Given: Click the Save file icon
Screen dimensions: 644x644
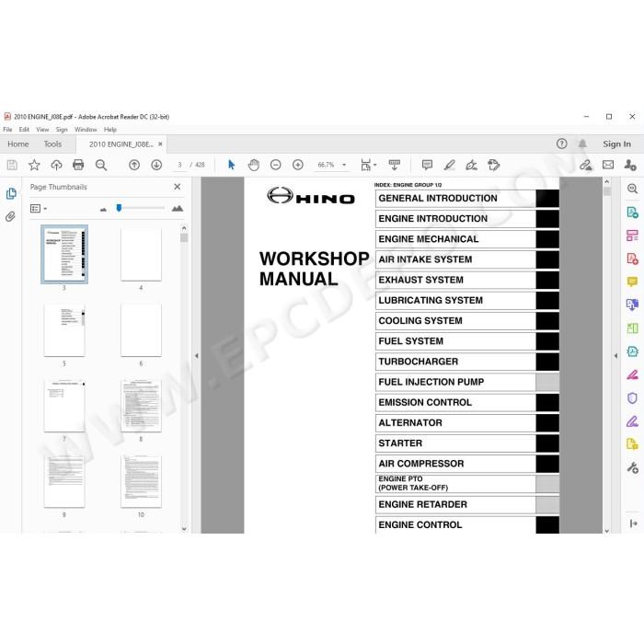Looking at the screenshot, I should (x=12, y=165).
